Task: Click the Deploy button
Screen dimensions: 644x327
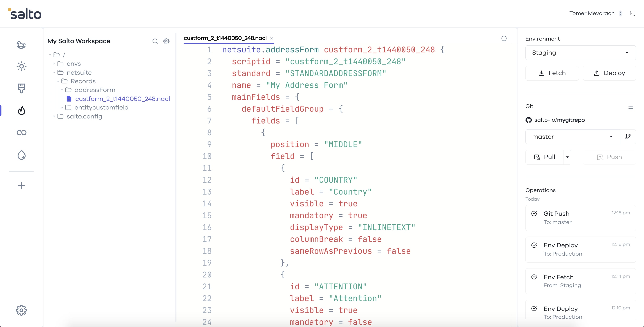Action: [x=609, y=73]
